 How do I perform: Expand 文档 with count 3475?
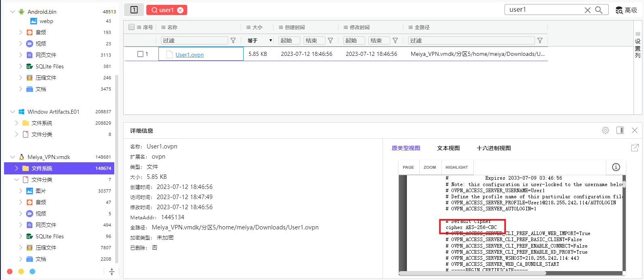21,89
